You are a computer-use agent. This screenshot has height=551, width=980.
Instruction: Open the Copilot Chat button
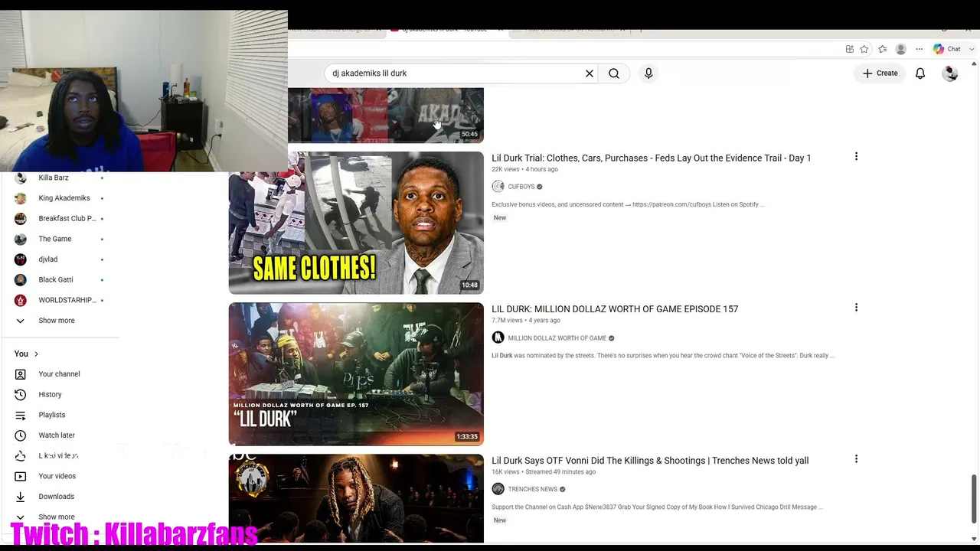pos(947,49)
